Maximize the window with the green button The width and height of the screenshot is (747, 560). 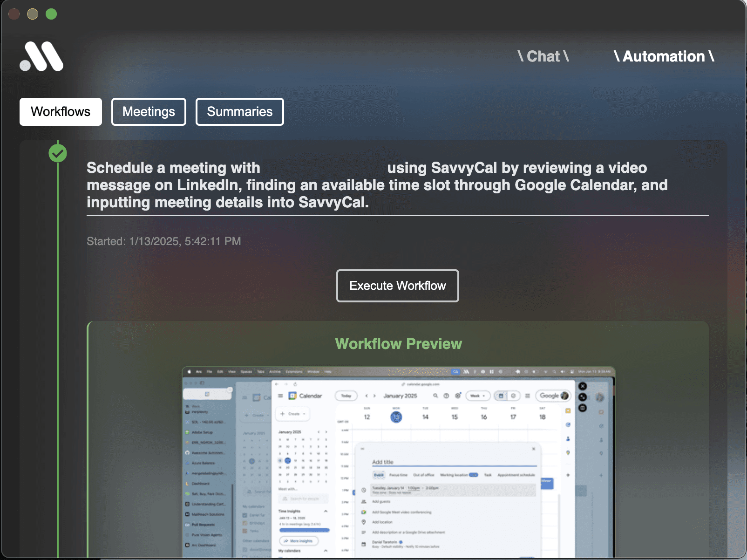(x=51, y=14)
